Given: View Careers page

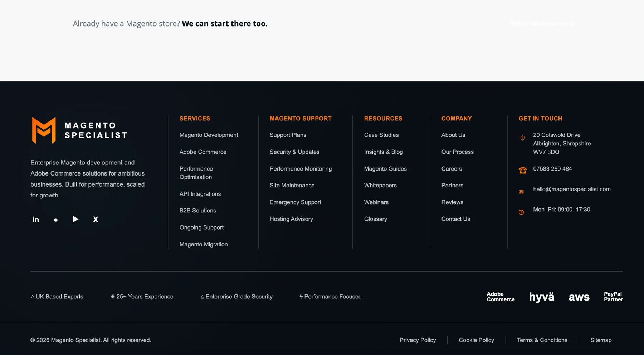Looking at the screenshot, I should click(x=452, y=169).
